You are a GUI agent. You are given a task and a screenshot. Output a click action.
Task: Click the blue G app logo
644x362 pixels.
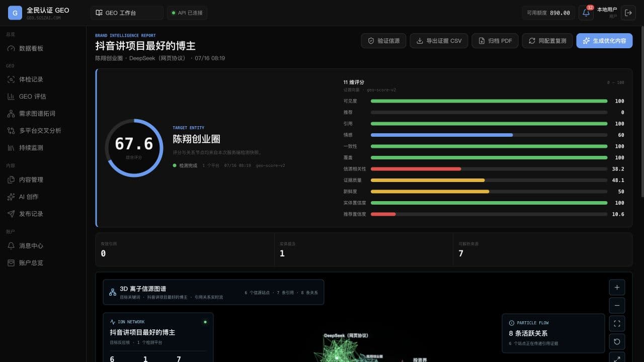15,13
